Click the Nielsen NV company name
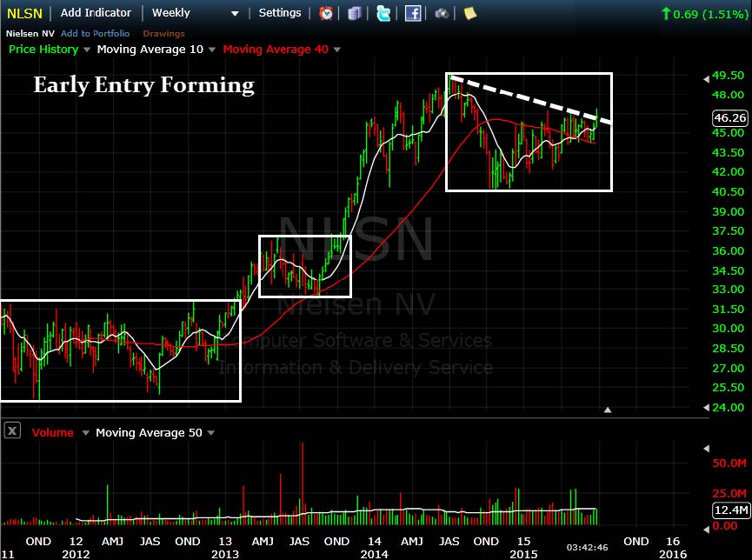 click(x=30, y=33)
